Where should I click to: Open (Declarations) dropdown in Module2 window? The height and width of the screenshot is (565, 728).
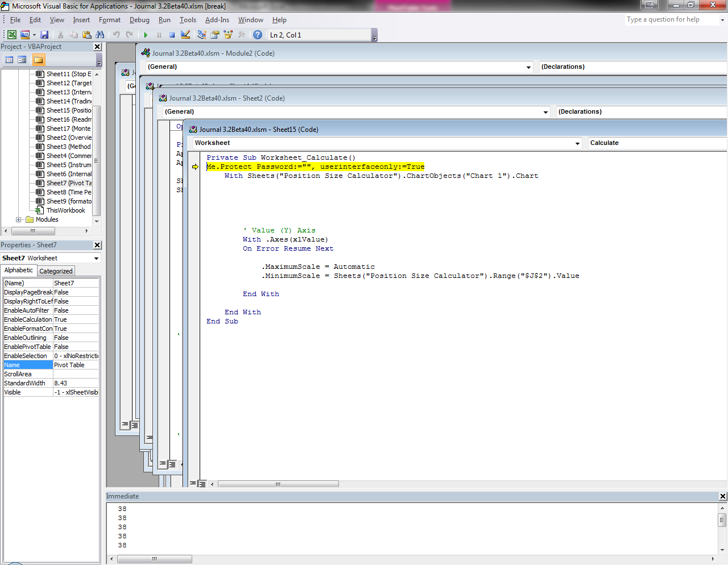633,67
